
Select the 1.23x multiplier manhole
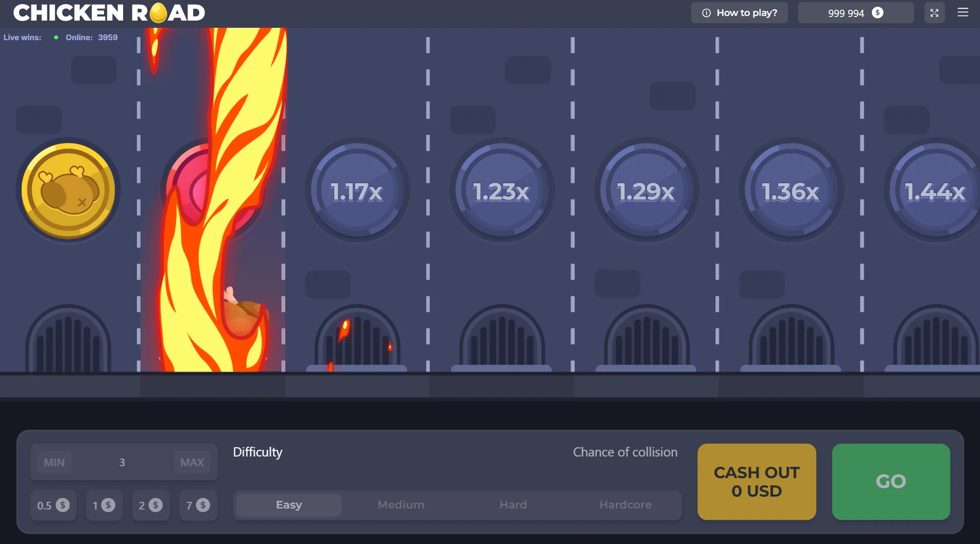coord(502,190)
